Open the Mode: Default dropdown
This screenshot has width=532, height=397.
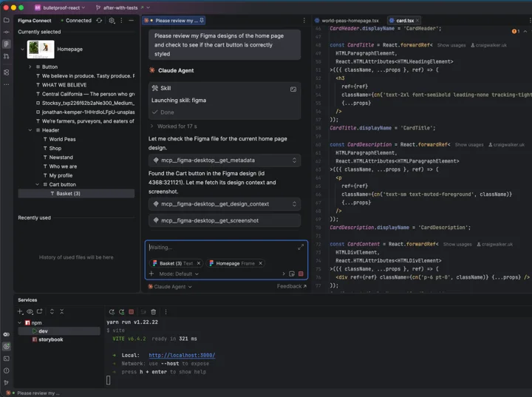point(179,274)
